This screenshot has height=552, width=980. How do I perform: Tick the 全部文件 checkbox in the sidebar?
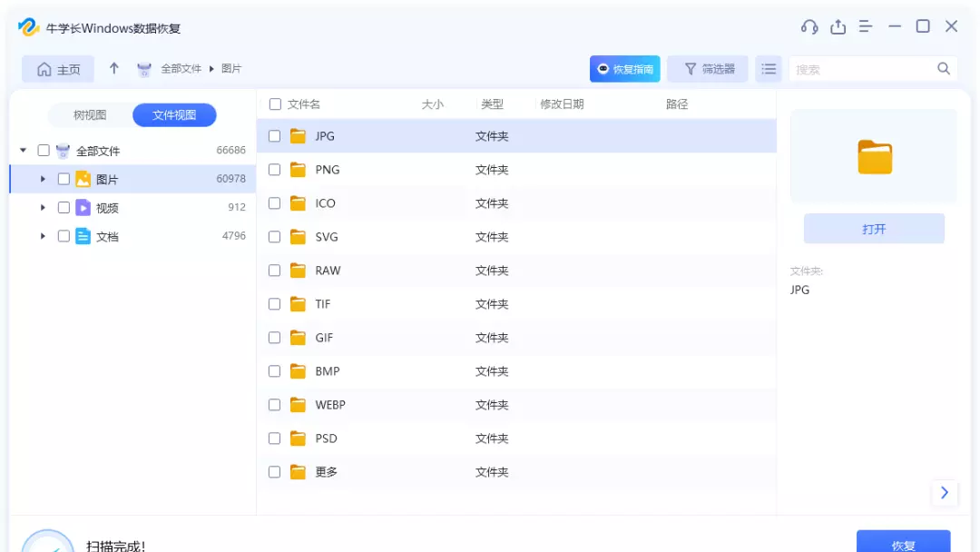point(44,150)
